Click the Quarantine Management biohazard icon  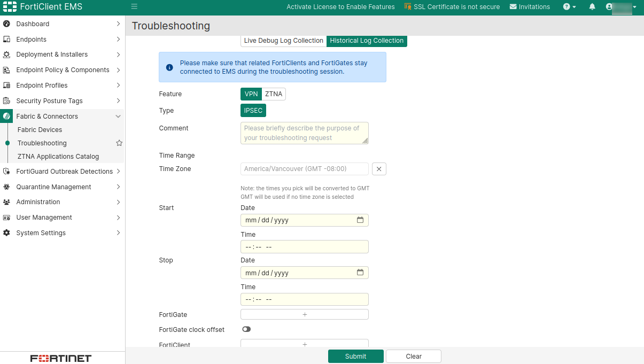[x=6, y=187]
